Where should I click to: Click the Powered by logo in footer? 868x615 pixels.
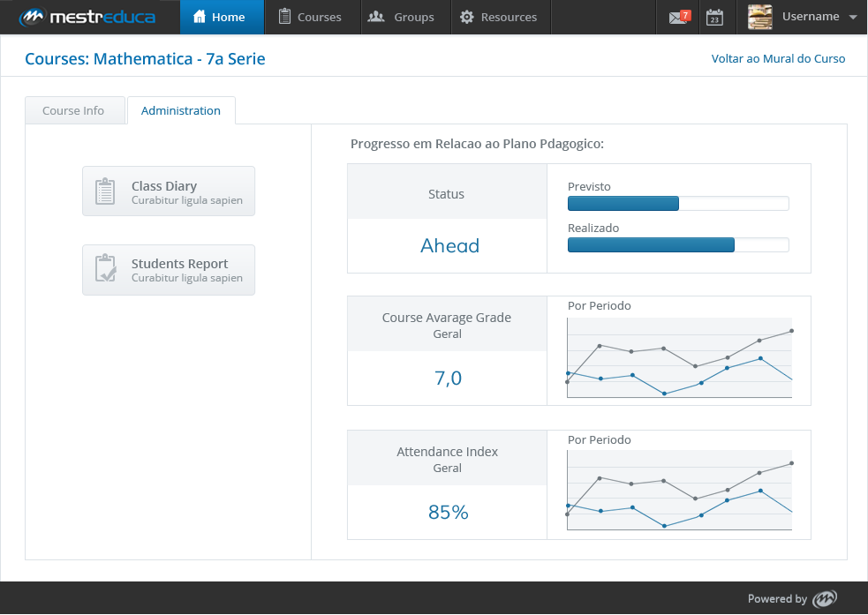tap(824, 598)
